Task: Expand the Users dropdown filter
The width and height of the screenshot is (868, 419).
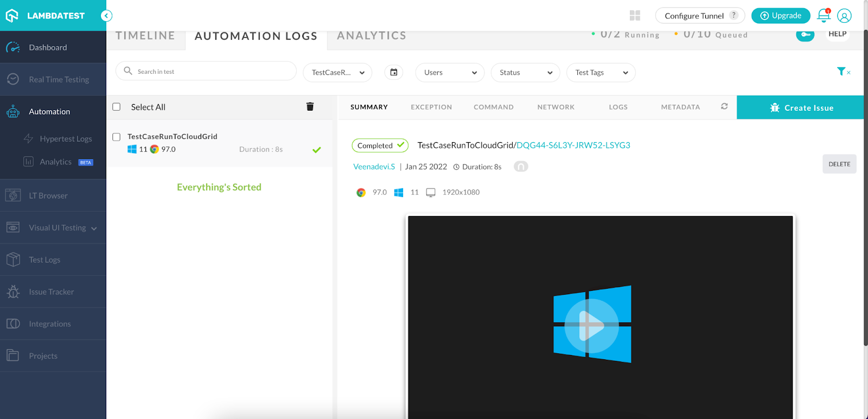Action: pyautogui.click(x=450, y=73)
